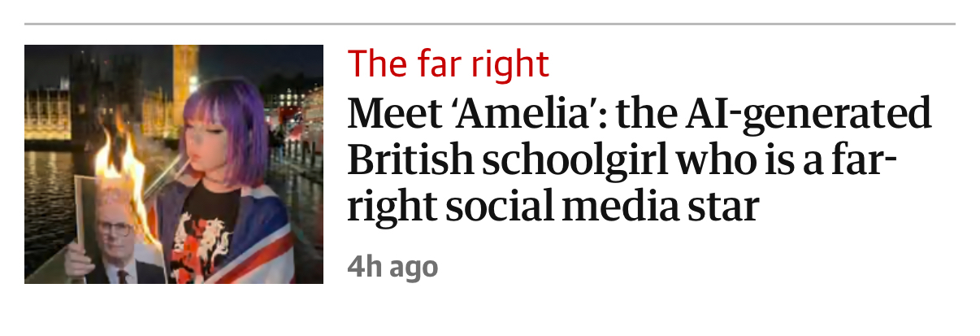
Task: Click 'The far right' section link
Action: [448, 63]
